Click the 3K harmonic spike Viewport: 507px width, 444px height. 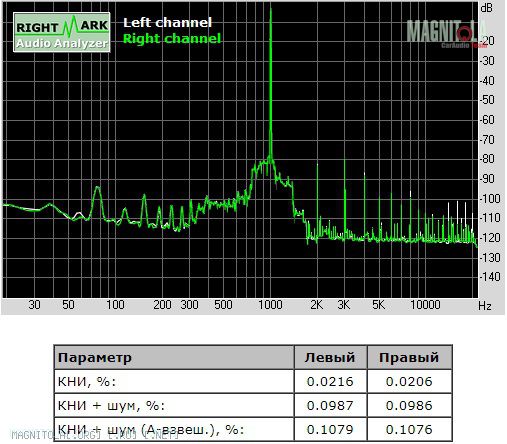pyautogui.click(x=345, y=198)
